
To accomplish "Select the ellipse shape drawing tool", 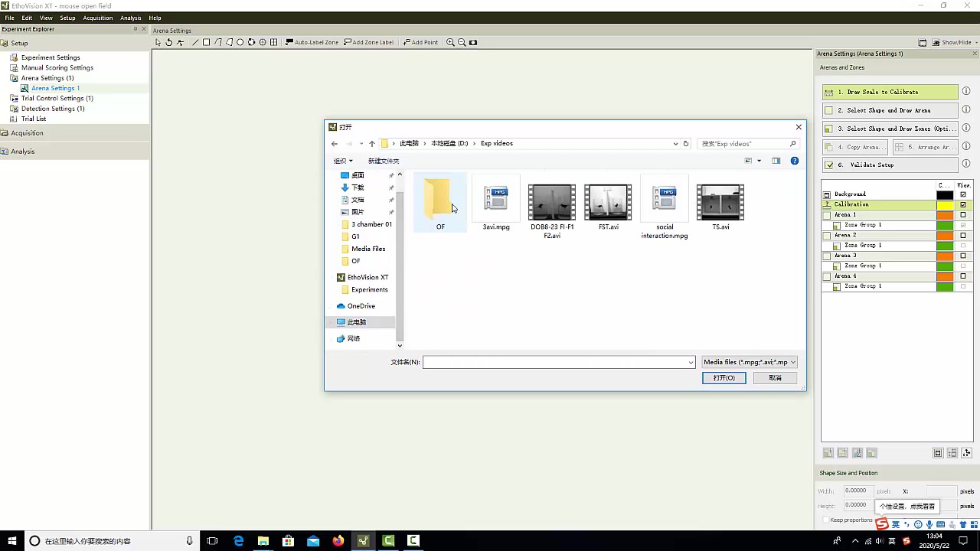I will point(240,42).
